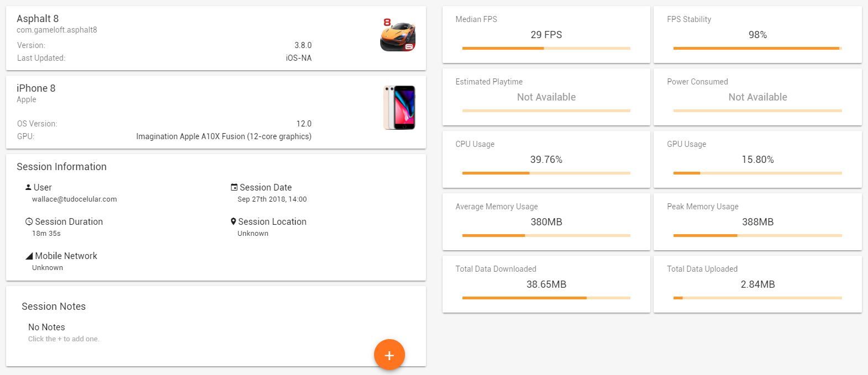
Task: Click the Asphalt 8 game icon
Action: coord(398,35)
